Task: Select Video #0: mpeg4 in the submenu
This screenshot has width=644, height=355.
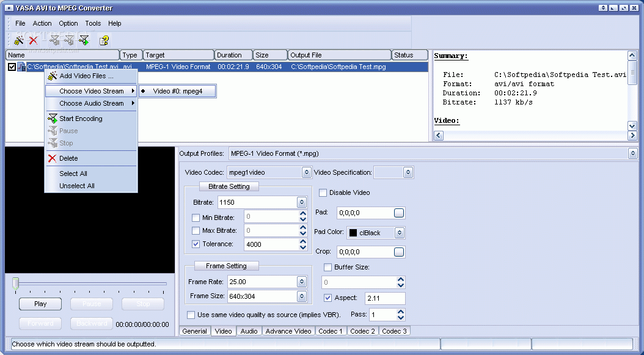Action: pyautogui.click(x=177, y=91)
